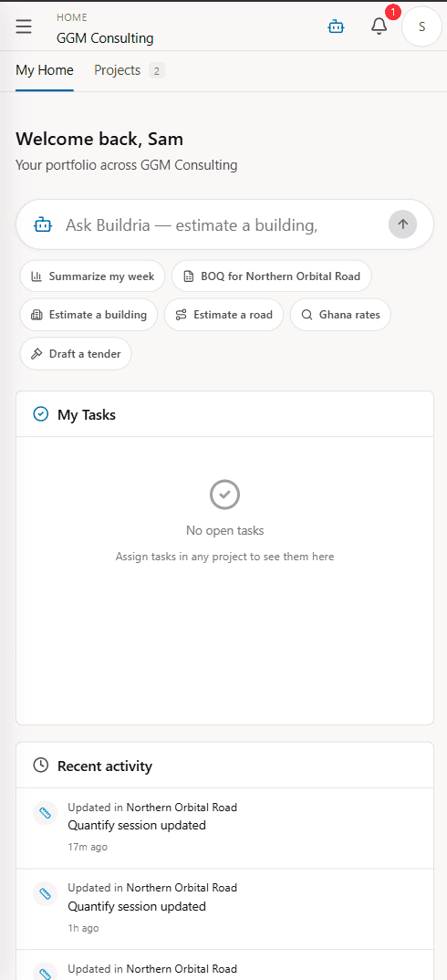
Task: Select the robot icon inside Ask Buildria box
Action: tap(43, 225)
